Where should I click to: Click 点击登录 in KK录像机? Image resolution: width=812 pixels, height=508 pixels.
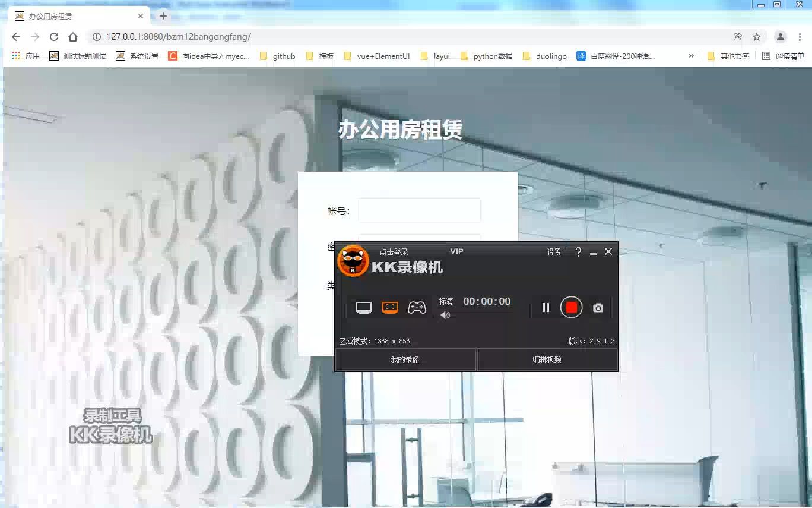tap(394, 252)
